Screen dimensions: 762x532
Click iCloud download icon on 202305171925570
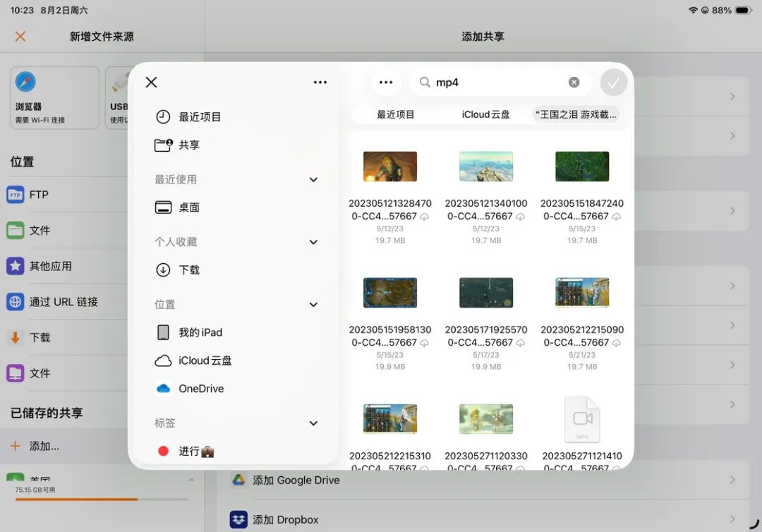point(520,343)
